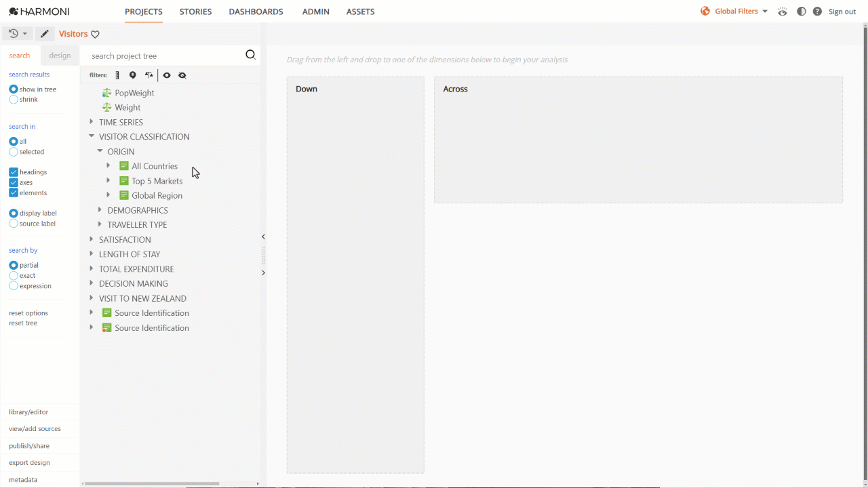868x488 pixels.
Task: Click the pencil edit icon
Action: pos(45,33)
